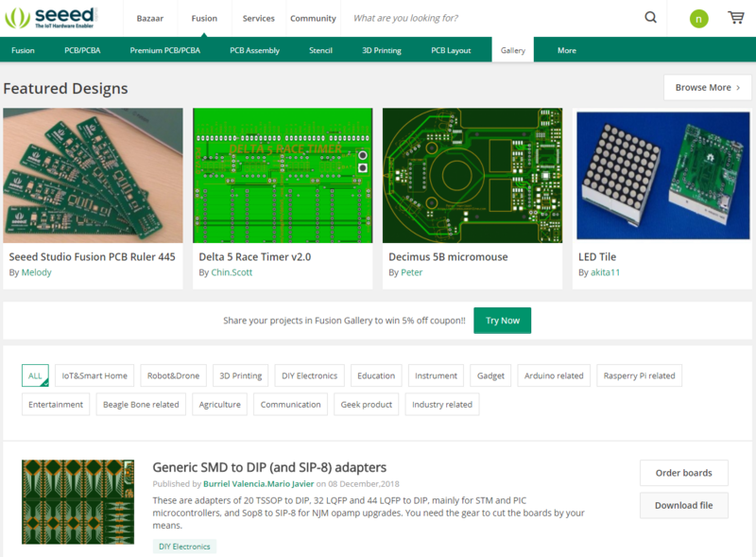Open the PCB/PCBA tab
The height and width of the screenshot is (557, 756).
point(82,50)
